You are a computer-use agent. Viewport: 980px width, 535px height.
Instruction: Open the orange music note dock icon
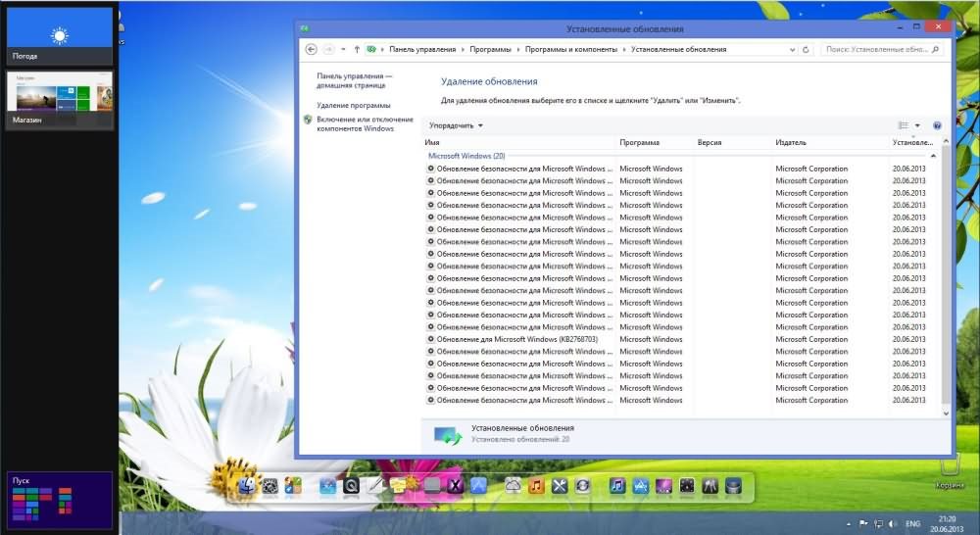click(536, 485)
